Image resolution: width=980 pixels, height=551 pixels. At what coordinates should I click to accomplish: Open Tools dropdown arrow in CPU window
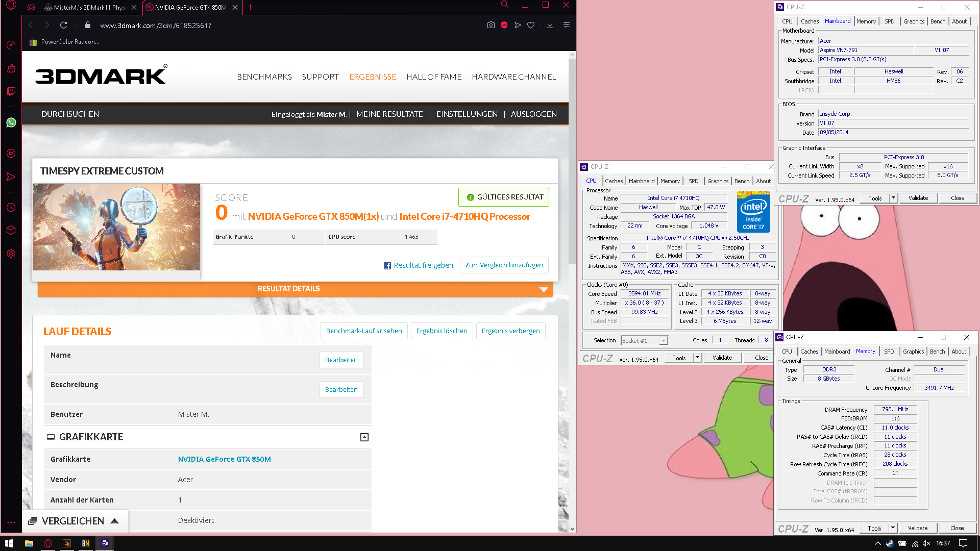(x=697, y=358)
